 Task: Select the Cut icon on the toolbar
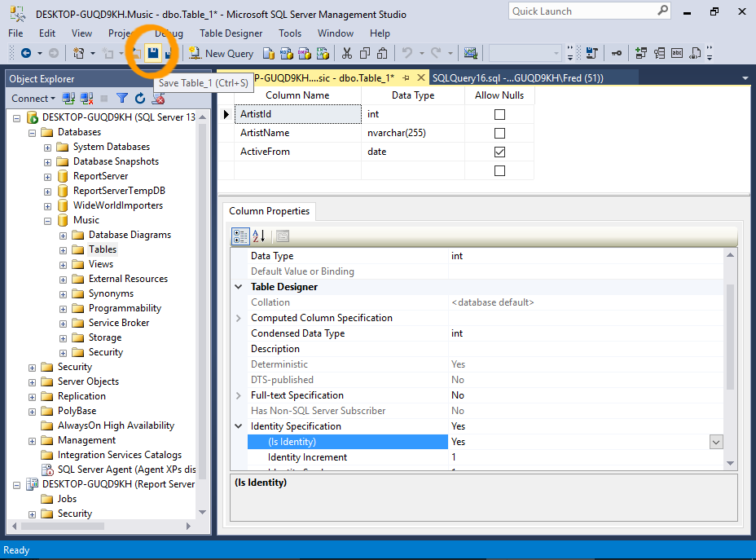345,52
